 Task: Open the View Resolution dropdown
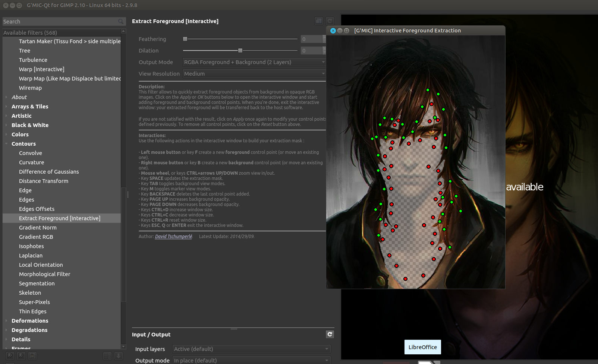[x=254, y=74]
